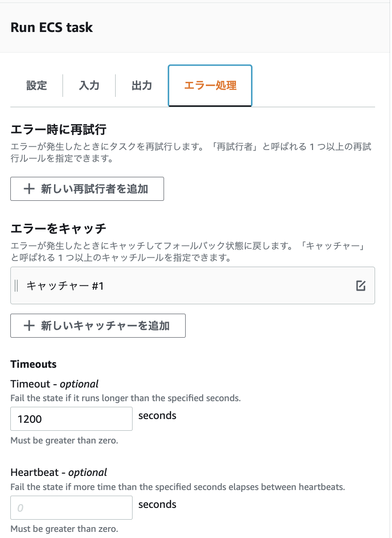
Task: Click inside the Timeout seconds field
Action: pos(71,418)
